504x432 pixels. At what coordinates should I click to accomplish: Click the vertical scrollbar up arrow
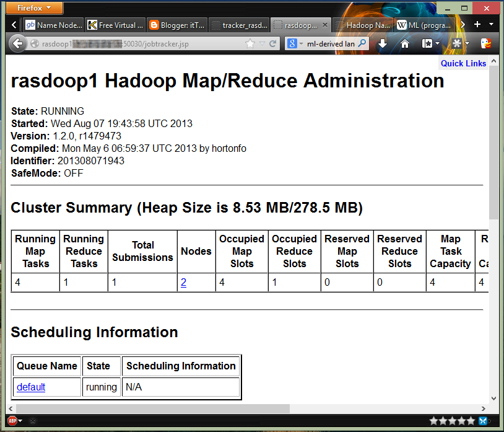[x=493, y=61]
